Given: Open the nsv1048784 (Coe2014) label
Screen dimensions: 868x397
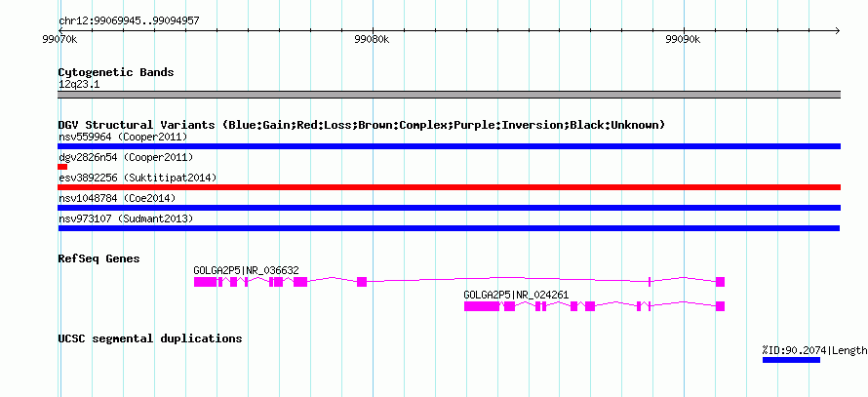Looking at the screenshot, I should [117, 198].
